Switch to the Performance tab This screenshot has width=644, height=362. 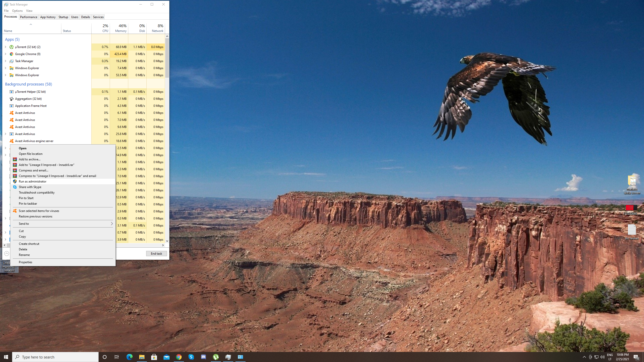28,17
